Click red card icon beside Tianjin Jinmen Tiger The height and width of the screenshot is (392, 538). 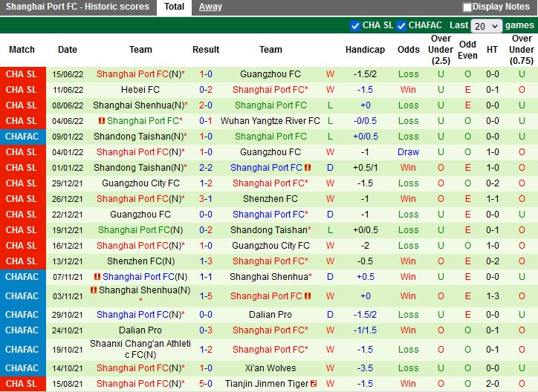[x=314, y=384]
